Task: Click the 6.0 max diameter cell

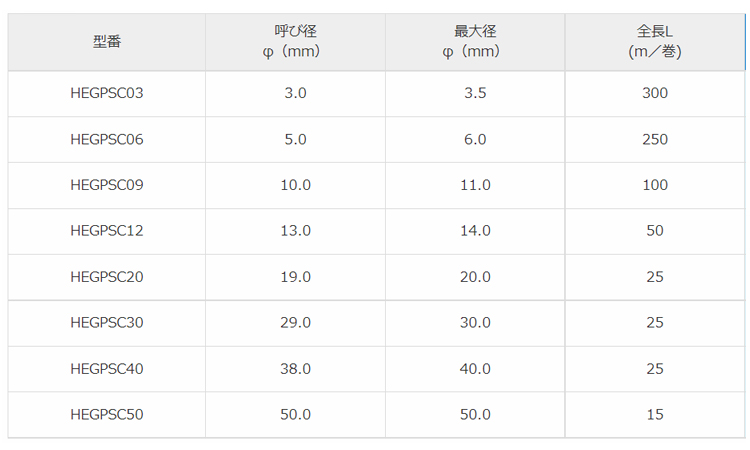Action: point(475,140)
